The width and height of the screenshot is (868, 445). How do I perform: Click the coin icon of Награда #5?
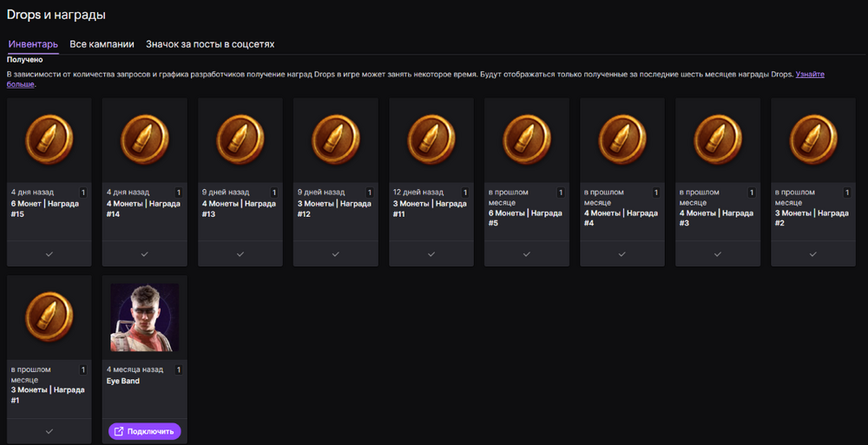click(527, 140)
